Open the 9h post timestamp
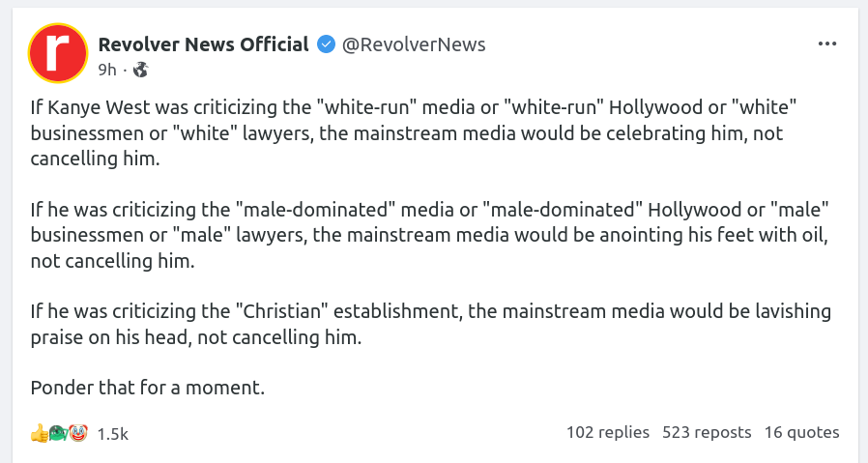Image resolution: width=868 pixels, height=463 pixels. tap(107, 70)
